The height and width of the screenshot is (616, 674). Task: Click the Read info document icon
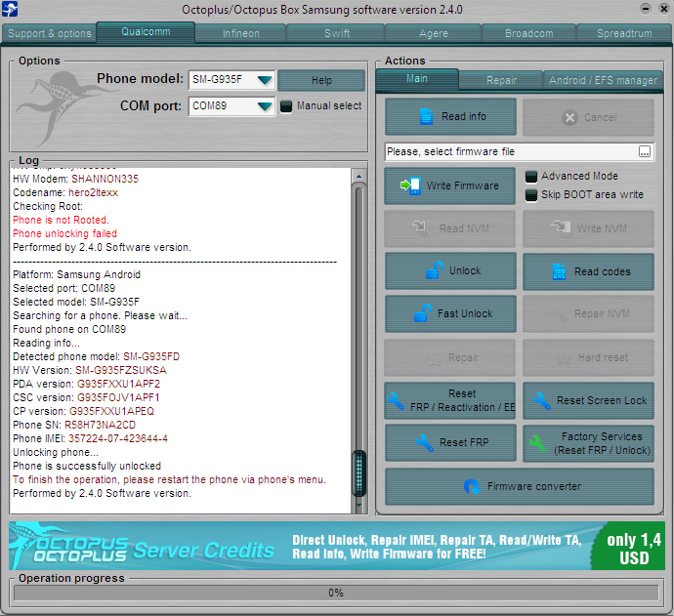click(426, 117)
